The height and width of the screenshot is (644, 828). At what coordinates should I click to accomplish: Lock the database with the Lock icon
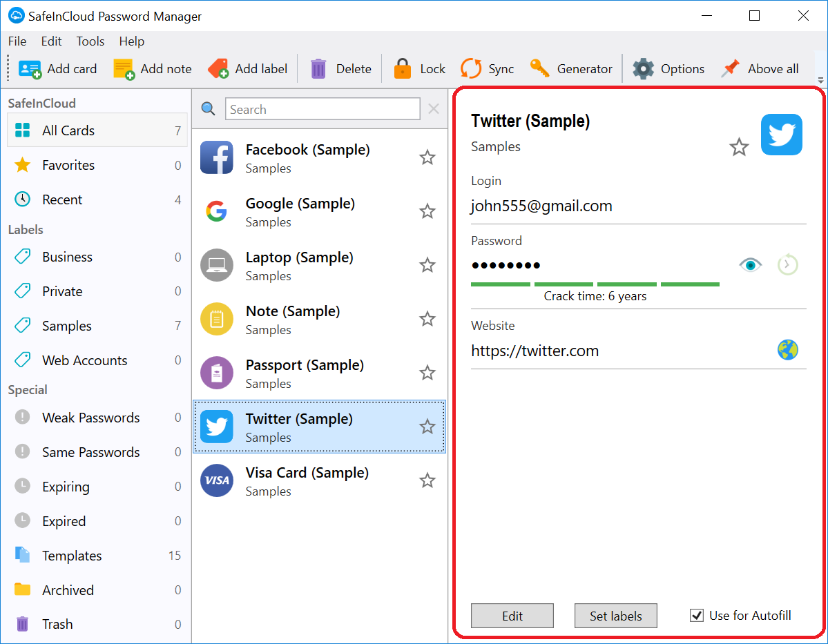pos(403,68)
